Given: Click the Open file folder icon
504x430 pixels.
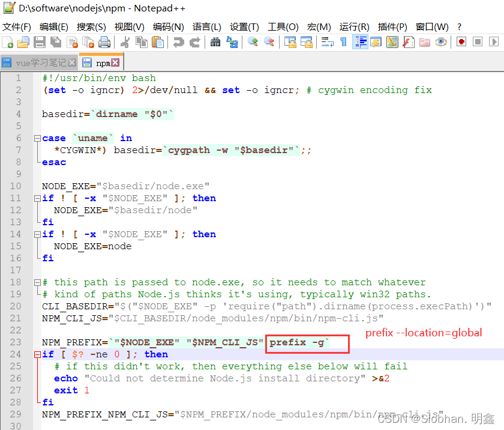Looking at the screenshot, I should point(23,42).
